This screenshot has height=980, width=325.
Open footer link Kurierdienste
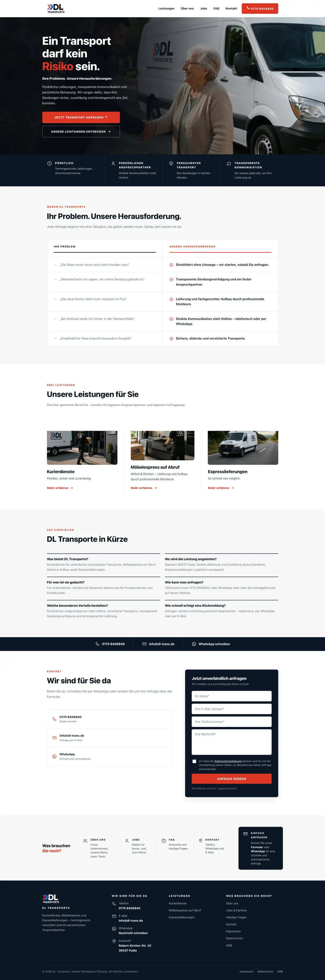click(x=178, y=903)
